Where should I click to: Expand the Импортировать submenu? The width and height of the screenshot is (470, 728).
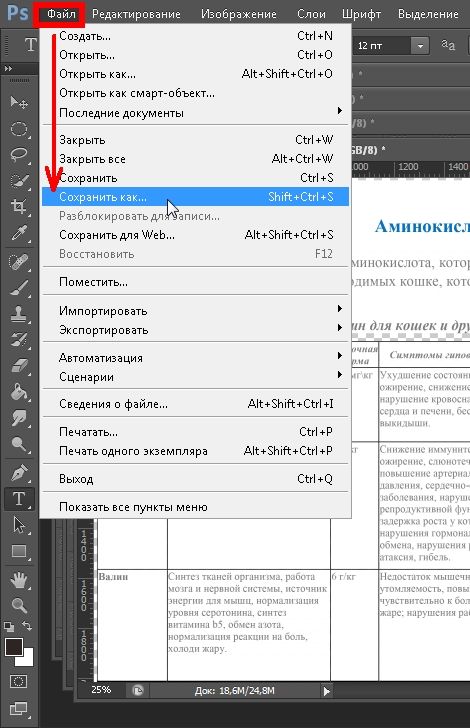[340, 309]
